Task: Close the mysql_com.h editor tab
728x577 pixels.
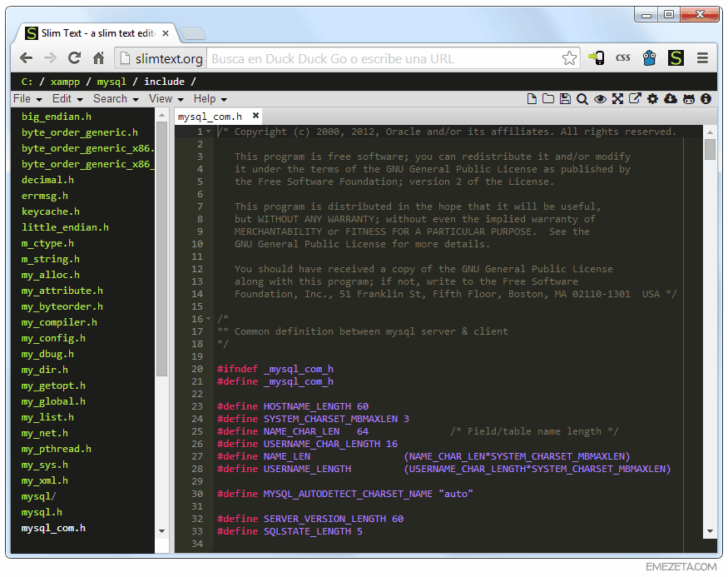Action: [x=255, y=115]
